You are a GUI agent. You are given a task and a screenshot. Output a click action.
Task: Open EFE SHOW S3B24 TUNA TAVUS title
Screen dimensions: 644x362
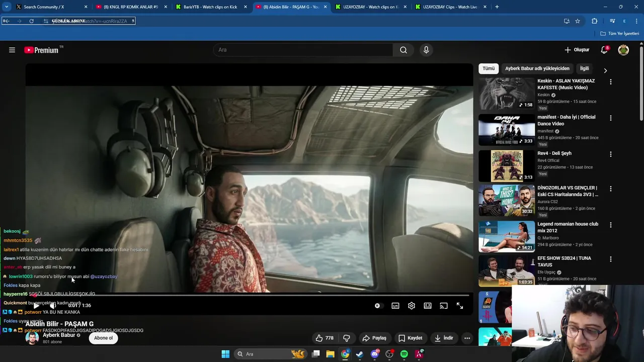coord(564,261)
